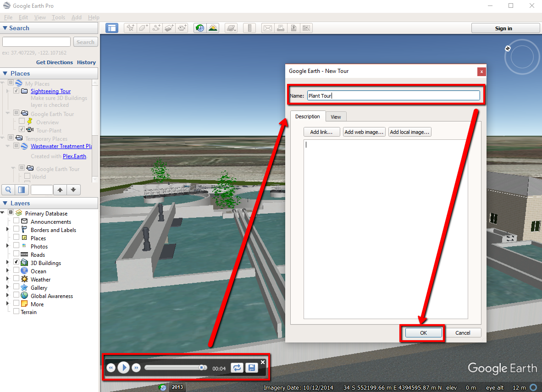Focus the Search input box
Image resolution: width=542 pixels, height=392 pixels.
tap(36, 42)
